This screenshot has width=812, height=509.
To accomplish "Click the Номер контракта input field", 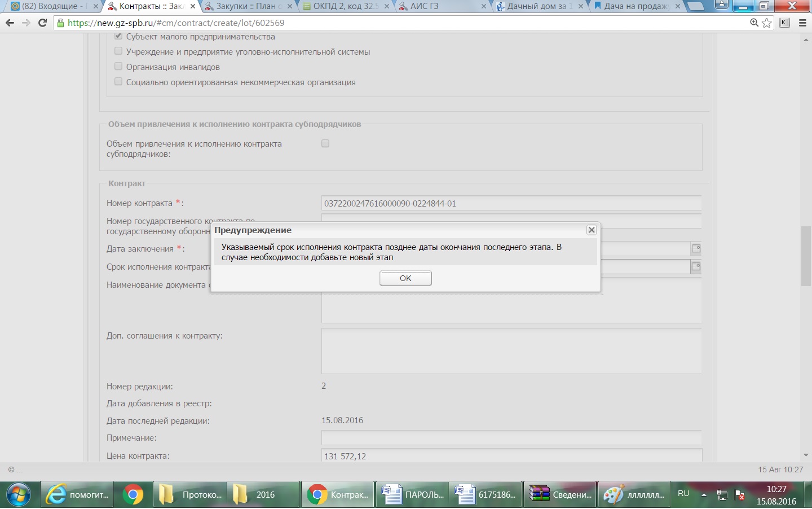I will (x=511, y=203).
